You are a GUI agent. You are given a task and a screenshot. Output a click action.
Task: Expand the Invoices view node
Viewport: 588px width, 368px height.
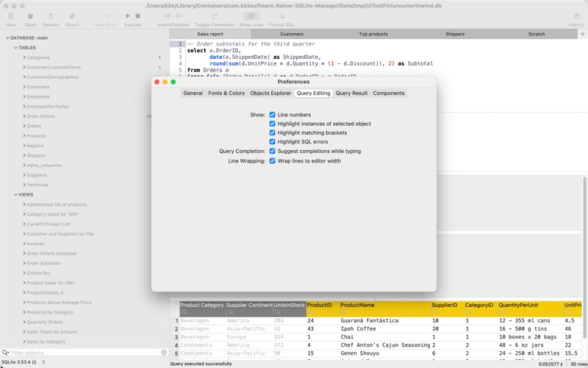click(24, 244)
